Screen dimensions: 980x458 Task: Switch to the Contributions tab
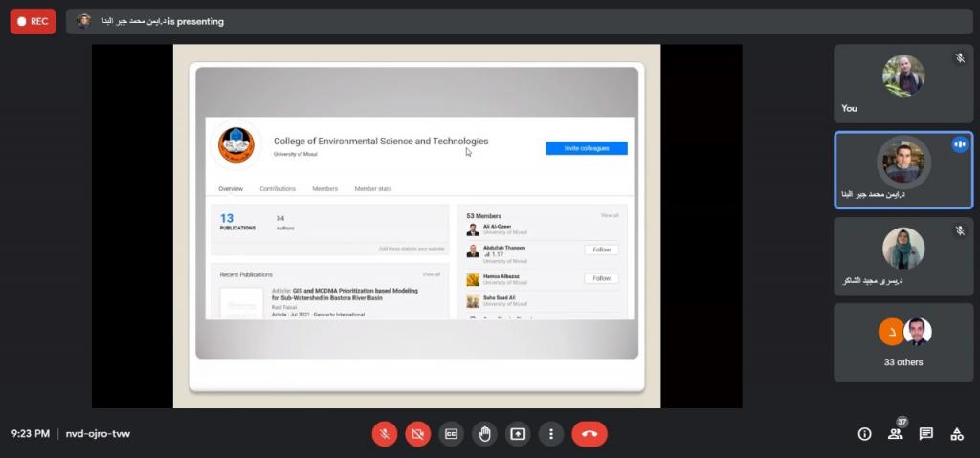point(278,189)
